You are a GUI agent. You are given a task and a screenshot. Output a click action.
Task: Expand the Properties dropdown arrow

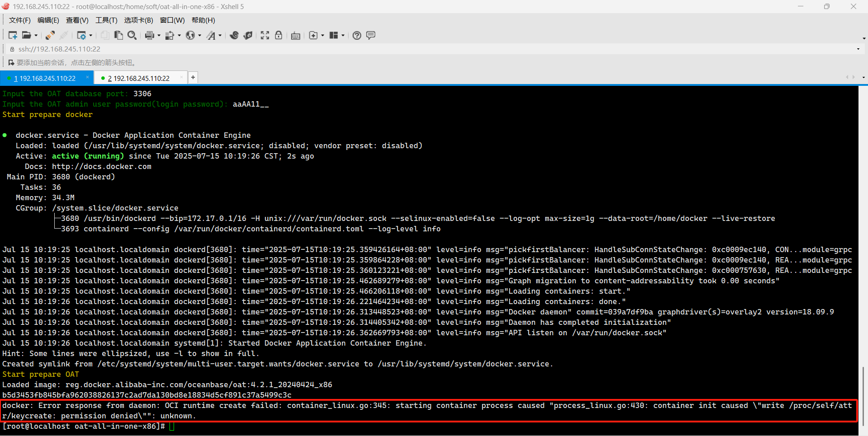pyautogui.click(x=91, y=35)
